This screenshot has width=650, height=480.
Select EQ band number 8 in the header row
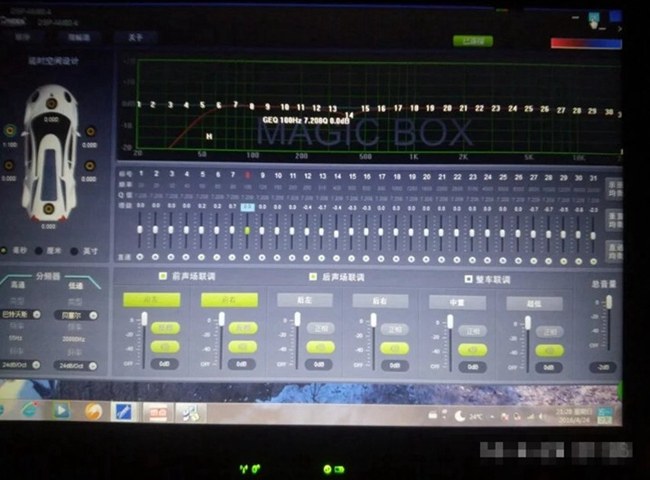pyautogui.click(x=247, y=175)
